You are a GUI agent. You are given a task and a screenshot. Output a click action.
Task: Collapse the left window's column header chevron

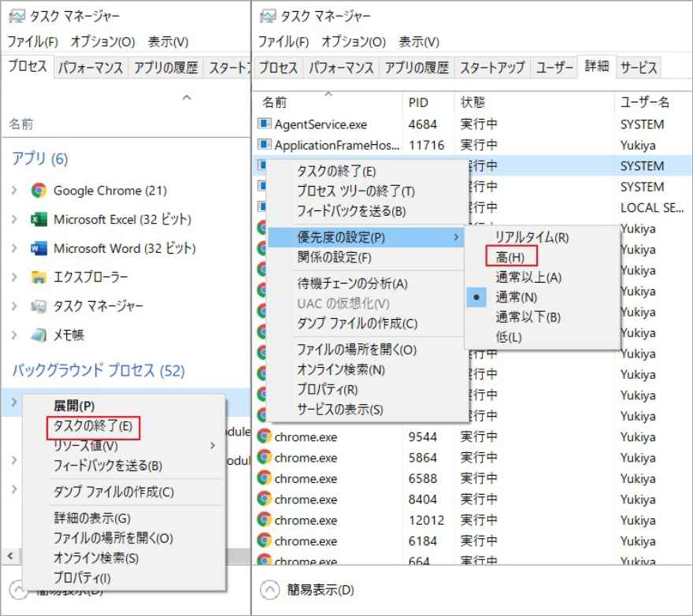pos(187,98)
